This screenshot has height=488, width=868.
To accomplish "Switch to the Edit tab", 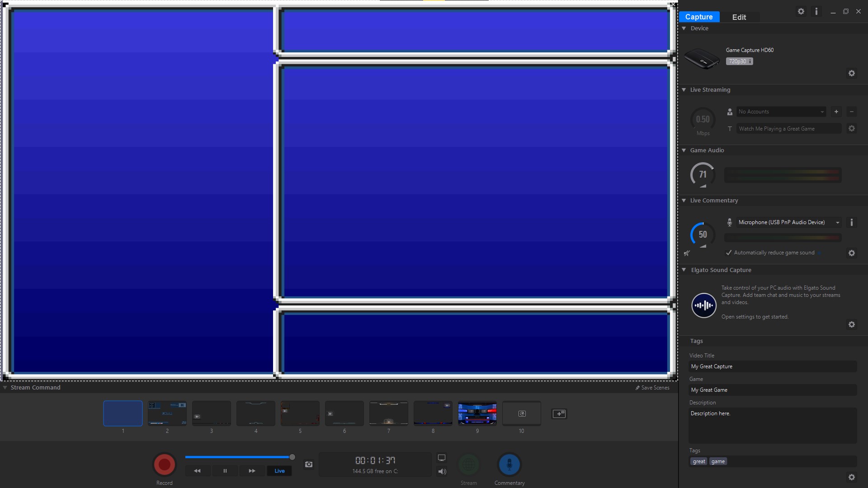I will tap(739, 17).
